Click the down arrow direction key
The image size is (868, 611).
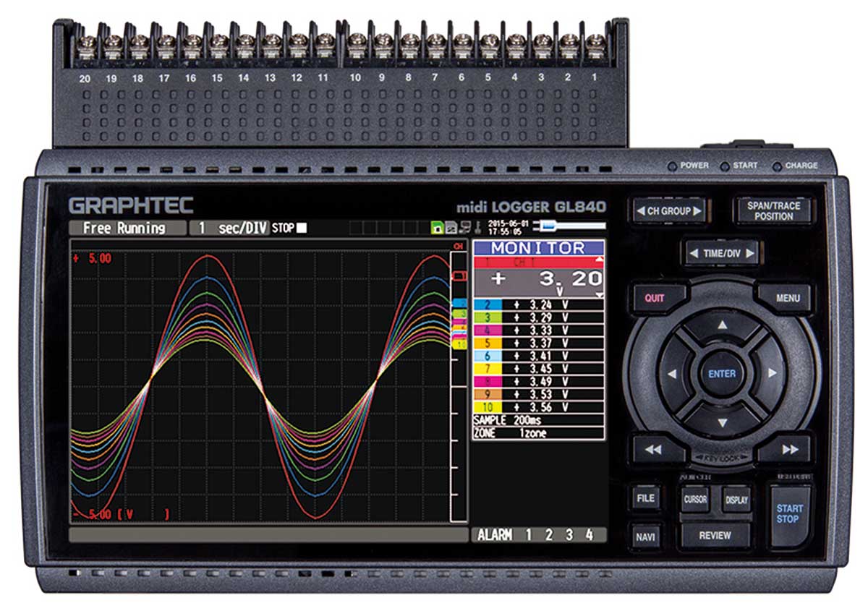tap(721, 422)
